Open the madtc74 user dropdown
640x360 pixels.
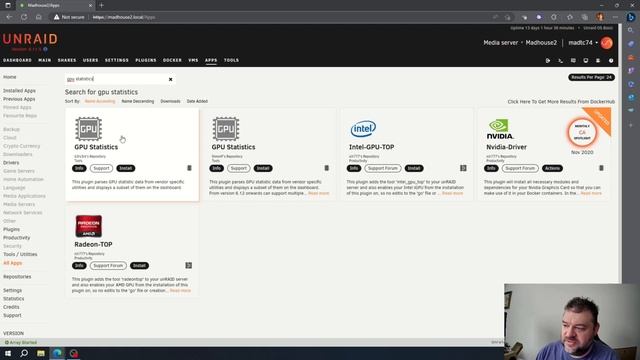pos(583,42)
